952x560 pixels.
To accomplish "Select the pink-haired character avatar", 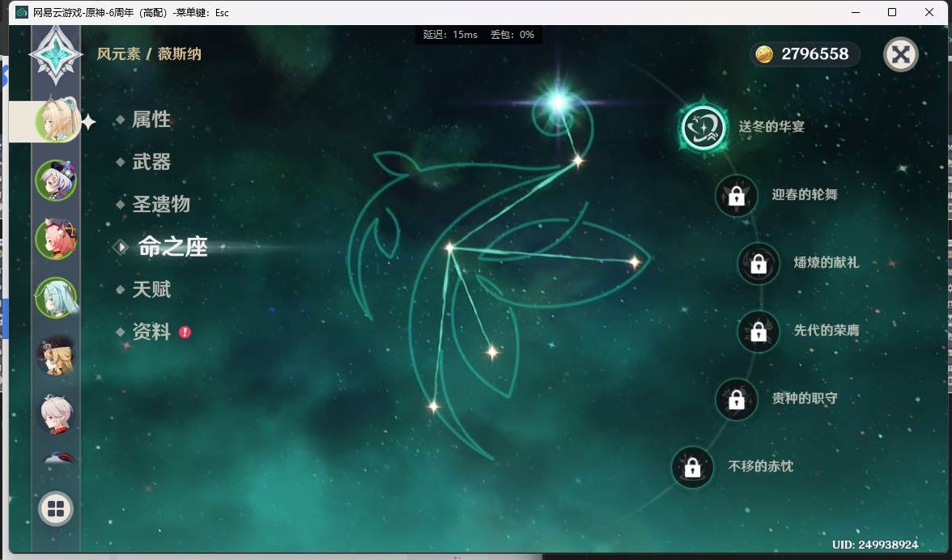I will (56, 239).
